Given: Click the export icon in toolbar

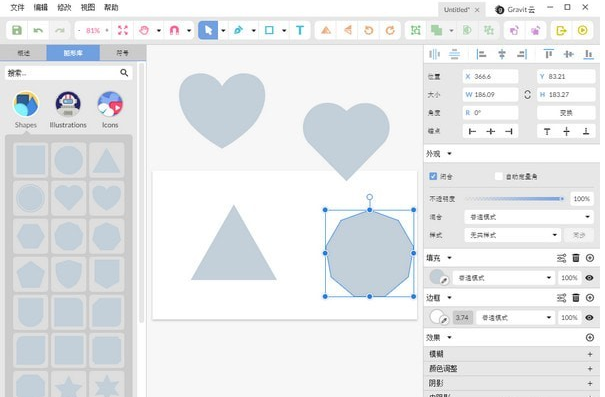Looking at the screenshot, I should point(561,30).
